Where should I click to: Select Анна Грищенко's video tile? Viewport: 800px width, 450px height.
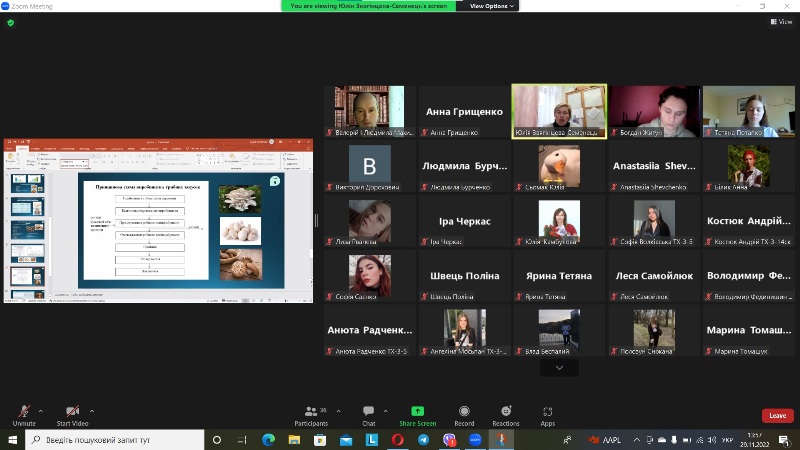click(x=465, y=111)
